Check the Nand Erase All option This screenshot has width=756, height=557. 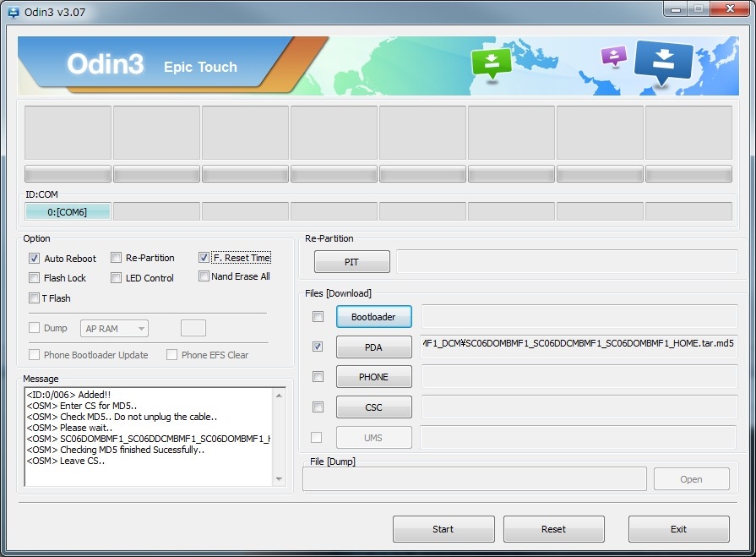204,276
